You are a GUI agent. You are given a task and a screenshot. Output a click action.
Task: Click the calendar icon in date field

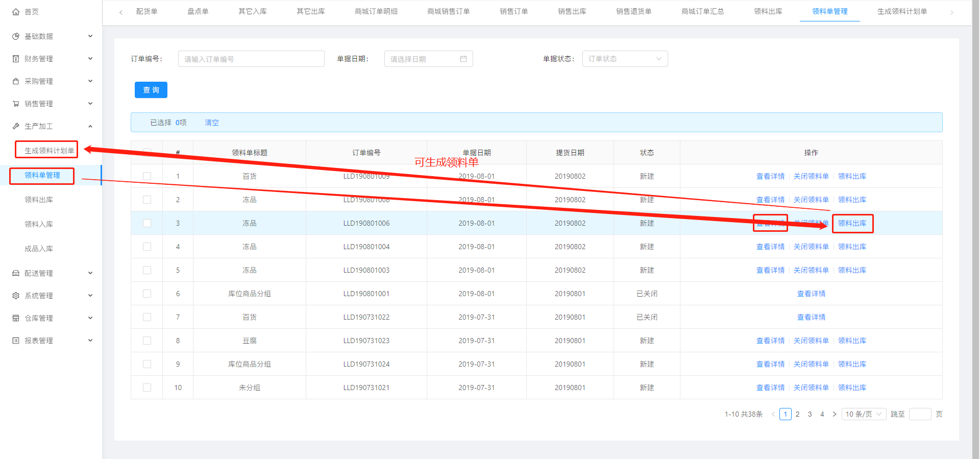point(463,59)
